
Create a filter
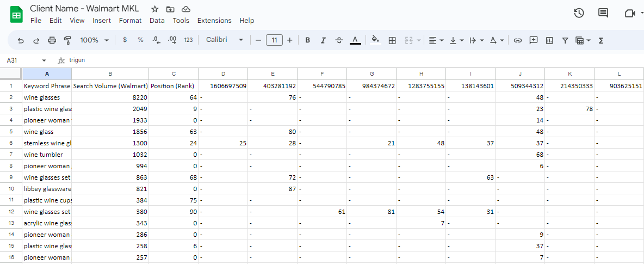tap(565, 40)
